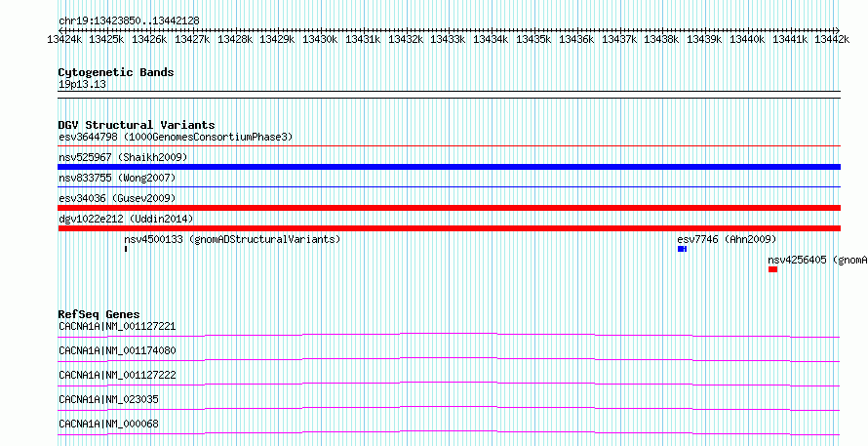Select the Cytogenetic Bands track title
Image resolution: width=868 pixels, height=446 pixels.
(116, 72)
